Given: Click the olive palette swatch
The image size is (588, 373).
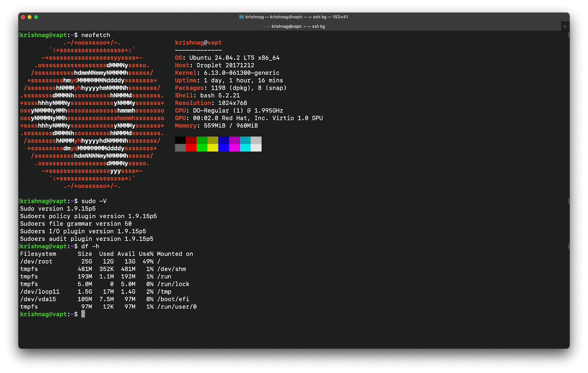Looking at the screenshot, I should click(x=213, y=140).
